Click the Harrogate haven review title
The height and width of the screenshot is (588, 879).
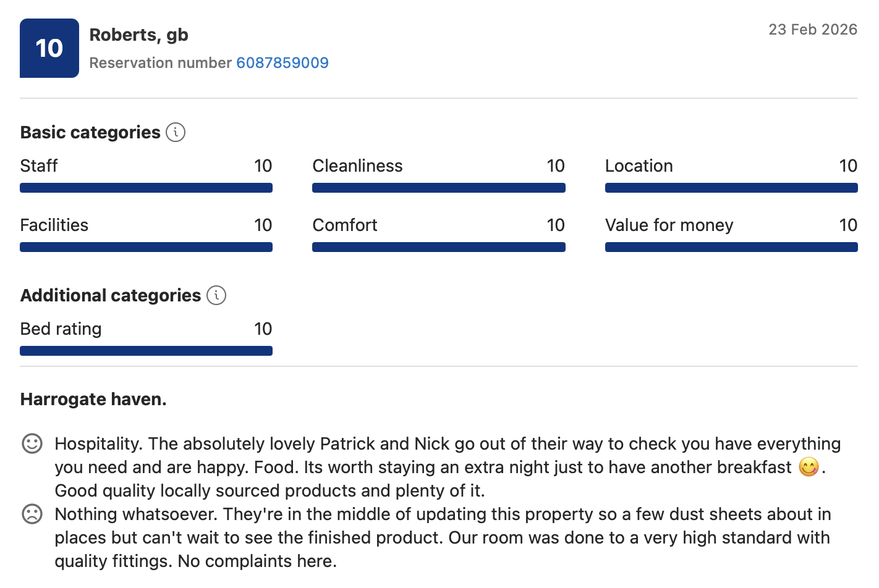(93, 400)
